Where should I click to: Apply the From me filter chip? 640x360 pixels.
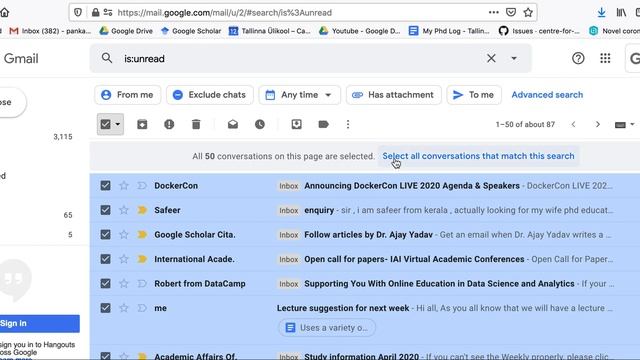(x=127, y=95)
